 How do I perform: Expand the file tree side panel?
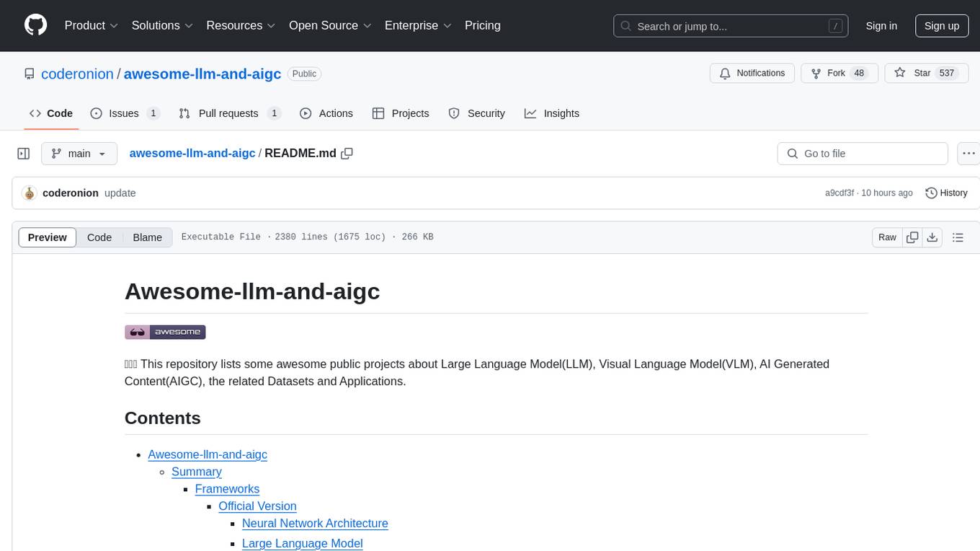tap(24, 154)
